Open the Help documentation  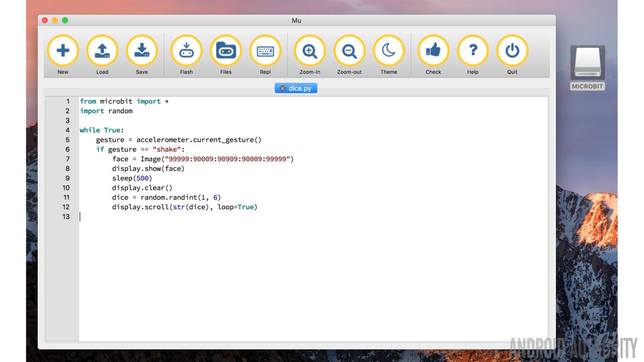472,51
